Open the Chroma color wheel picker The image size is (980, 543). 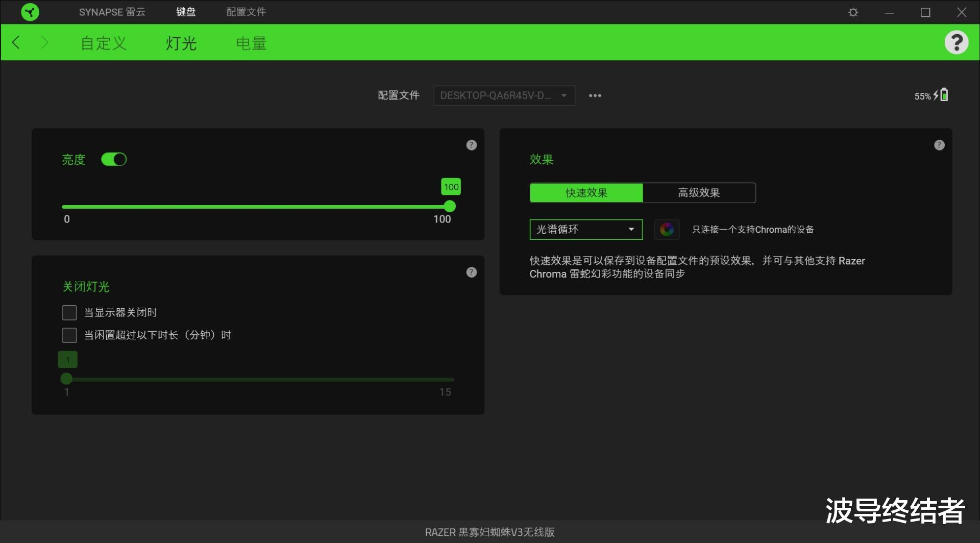[x=667, y=230]
